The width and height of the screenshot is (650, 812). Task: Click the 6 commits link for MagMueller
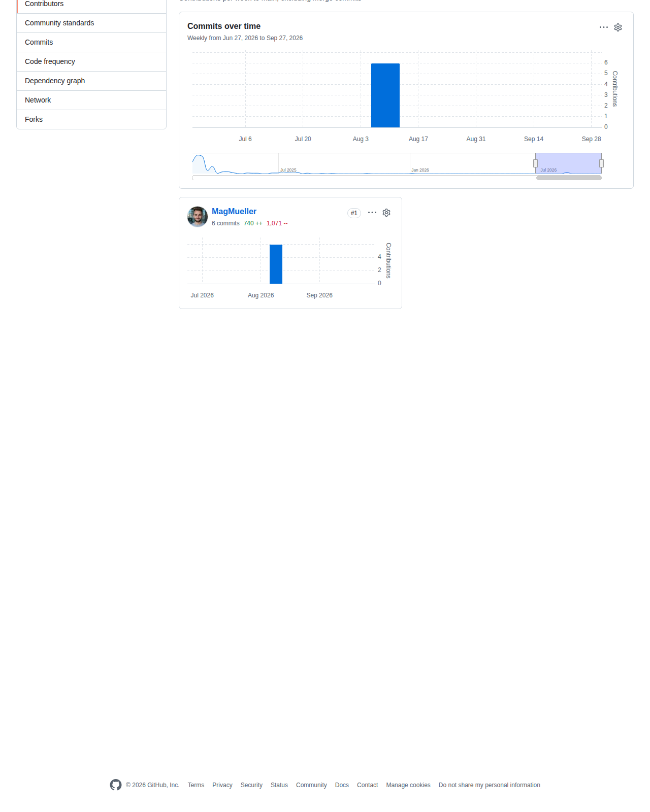click(225, 223)
